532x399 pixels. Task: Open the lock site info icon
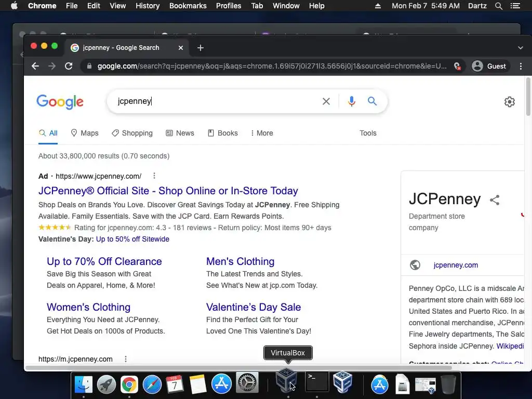point(89,66)
